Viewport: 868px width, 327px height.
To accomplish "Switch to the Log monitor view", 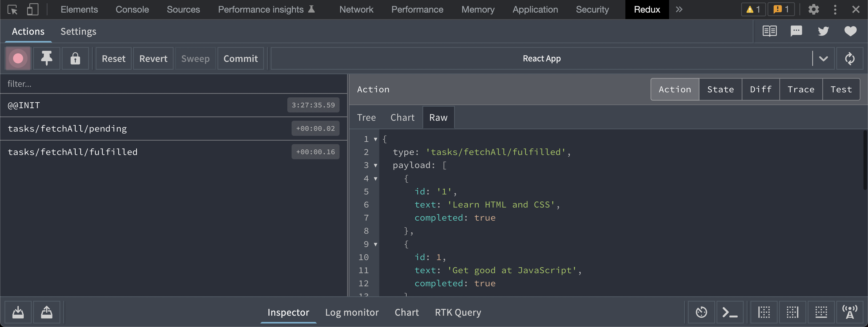I will tap(351, 312).
